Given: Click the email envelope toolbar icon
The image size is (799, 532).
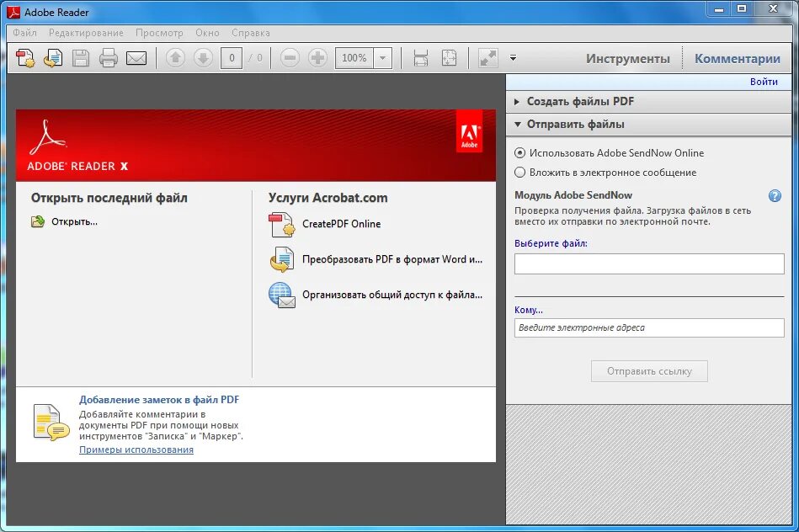Looking at the screenshot, I should (x=136, y=58).
